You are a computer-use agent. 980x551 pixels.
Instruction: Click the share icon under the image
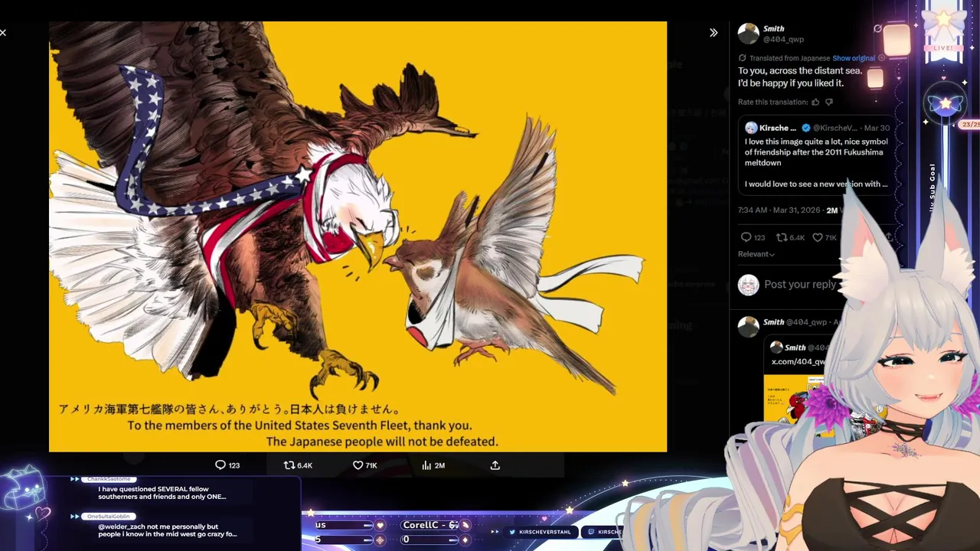click(495, 465)
